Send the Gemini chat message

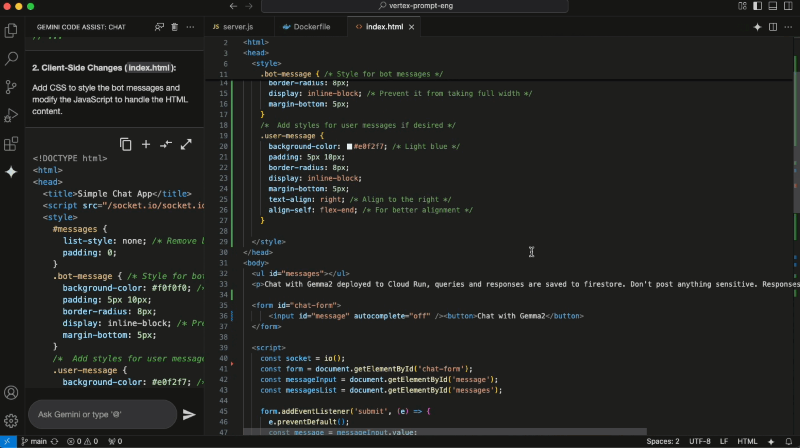(189, 414)
